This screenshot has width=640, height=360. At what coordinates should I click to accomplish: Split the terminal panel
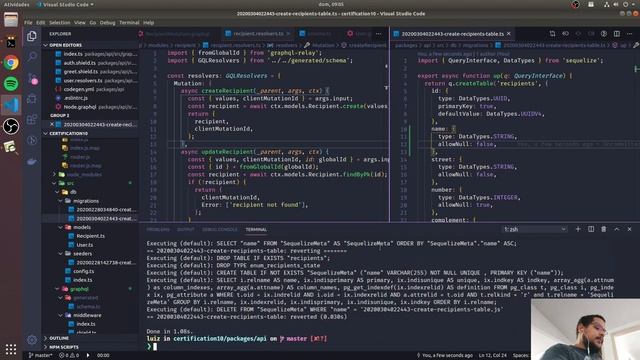tap(591, 229)
